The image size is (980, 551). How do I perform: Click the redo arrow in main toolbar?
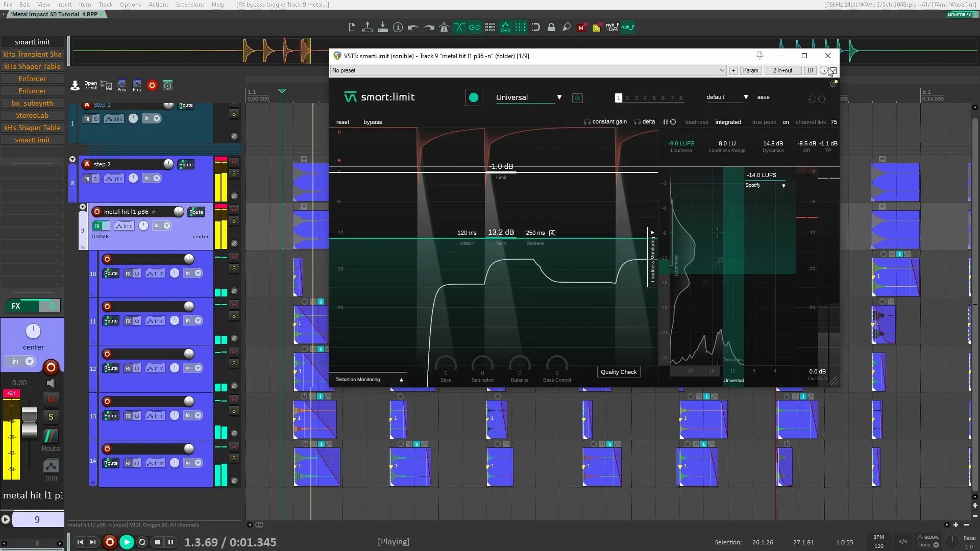pos(429,28)
